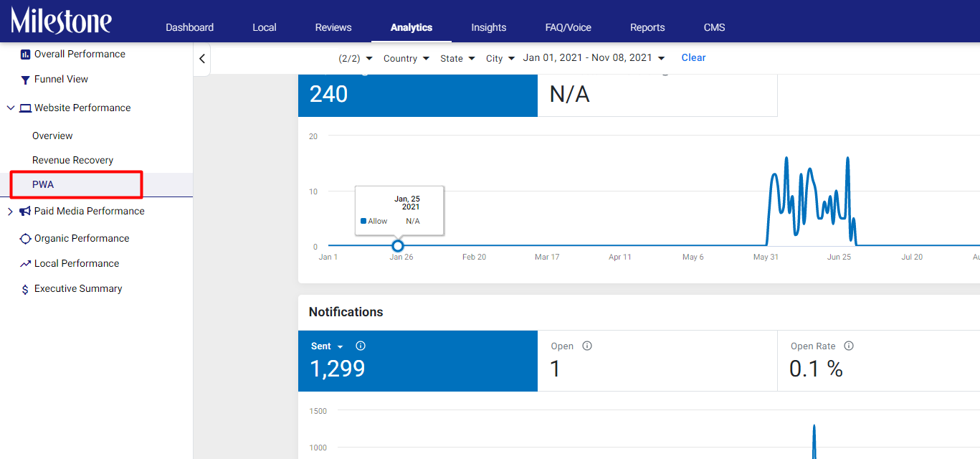Open Revenue Recovery in the sidebar
Screen dimensions: 980x459
[73, 160]
